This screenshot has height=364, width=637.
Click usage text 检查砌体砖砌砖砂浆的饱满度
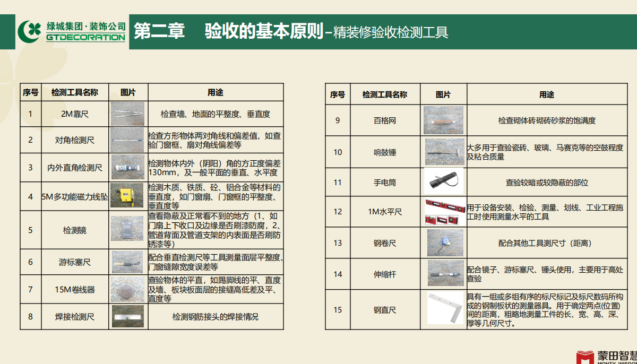(547, 120)
